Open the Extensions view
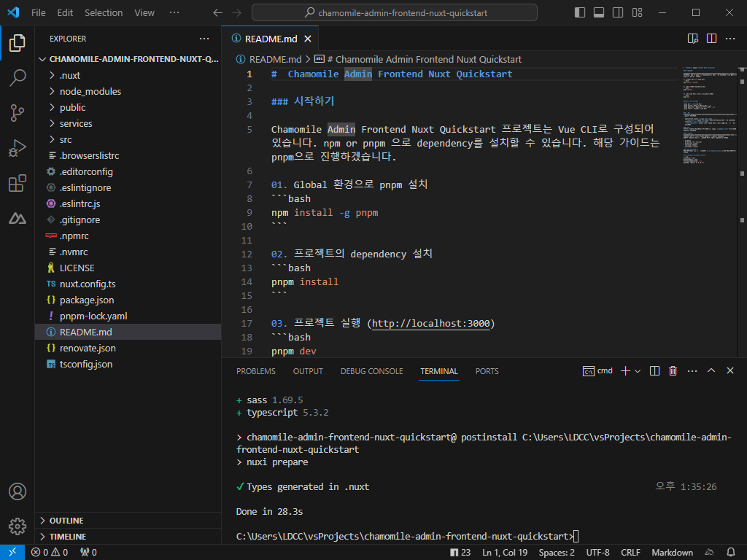The height and width of the screenshot is (560, 747). (x=18, y=183)
